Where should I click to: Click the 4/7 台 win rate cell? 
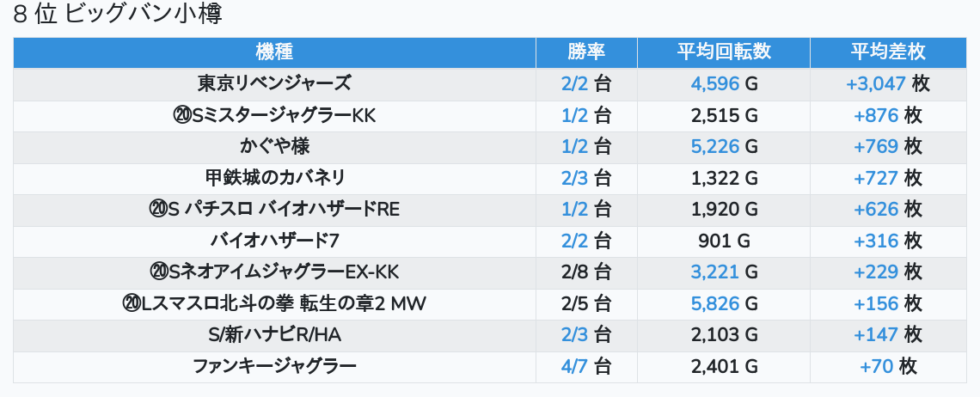coord(586,367)
